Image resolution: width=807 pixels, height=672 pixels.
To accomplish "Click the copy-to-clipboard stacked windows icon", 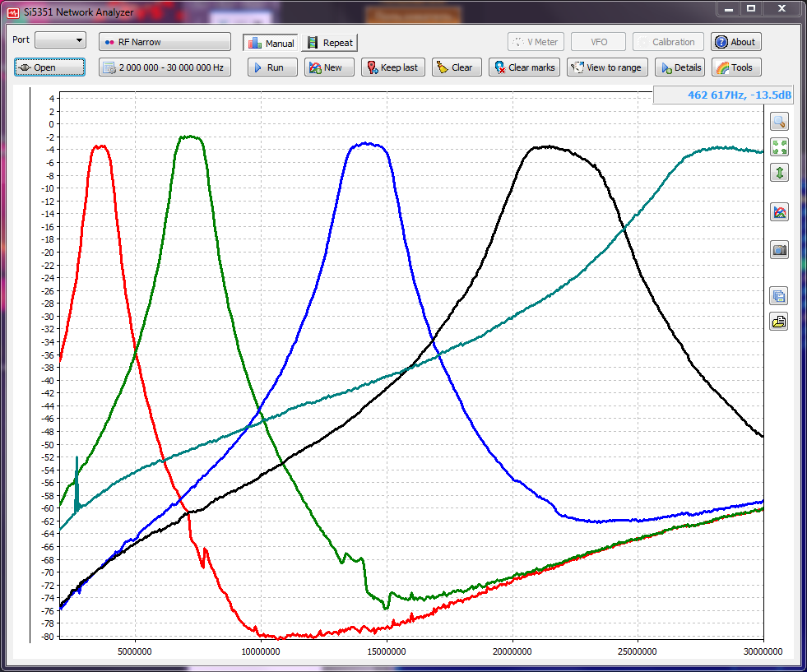I will [778, 296].
